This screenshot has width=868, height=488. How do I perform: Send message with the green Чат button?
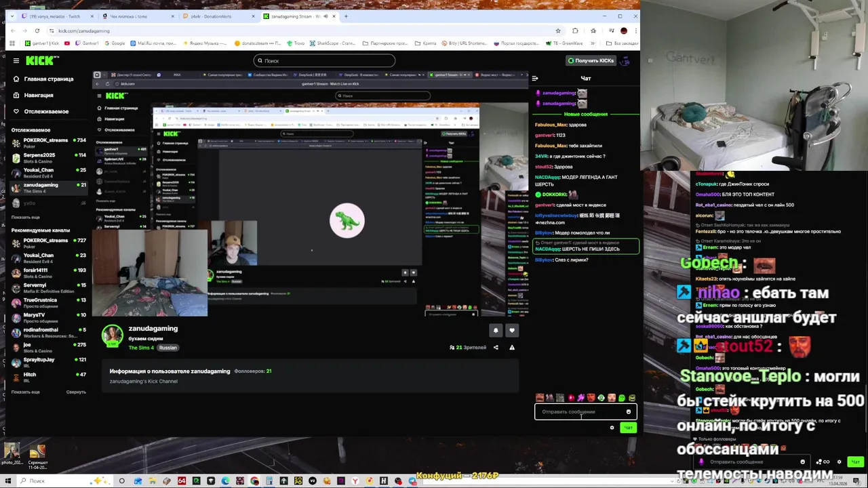pos(628,428)
